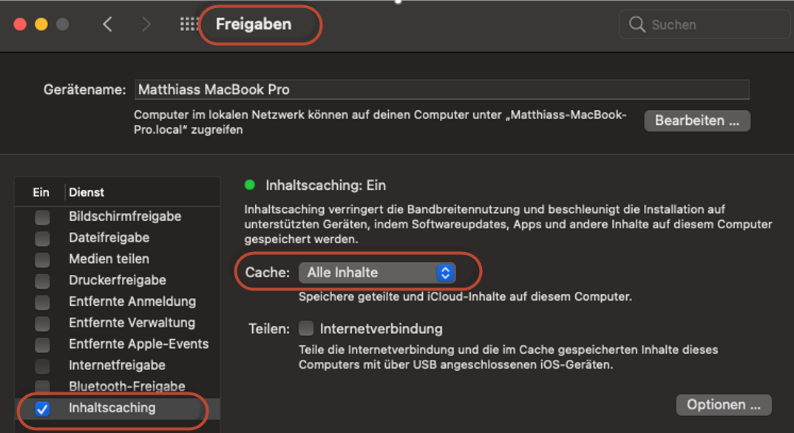Select Entfernte Verwaltung service row
The width and height of the screenshot is (794, 433).
[132, 323]
